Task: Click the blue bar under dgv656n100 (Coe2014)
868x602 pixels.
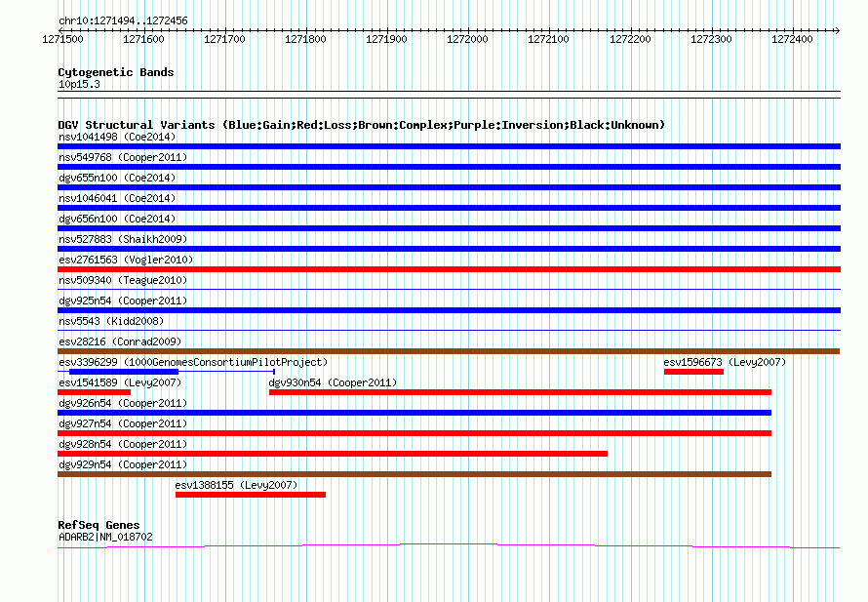Action: point(449,228)
